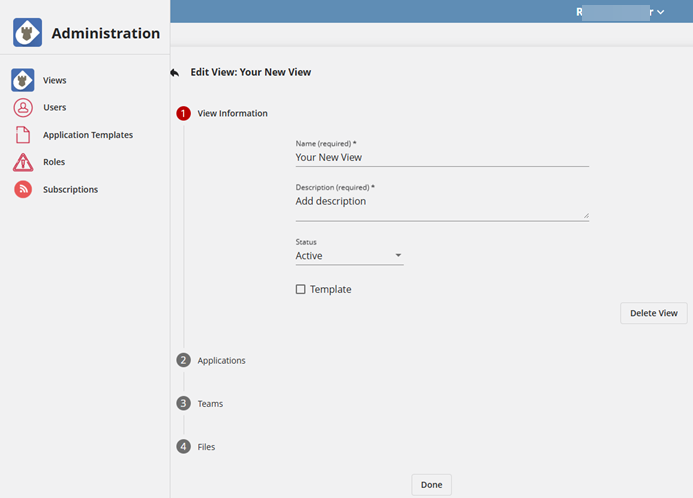The width and height of the screenshot is (693, 498).
Task: Click the Administration logo icon
Action: click(x=28, y=33)
